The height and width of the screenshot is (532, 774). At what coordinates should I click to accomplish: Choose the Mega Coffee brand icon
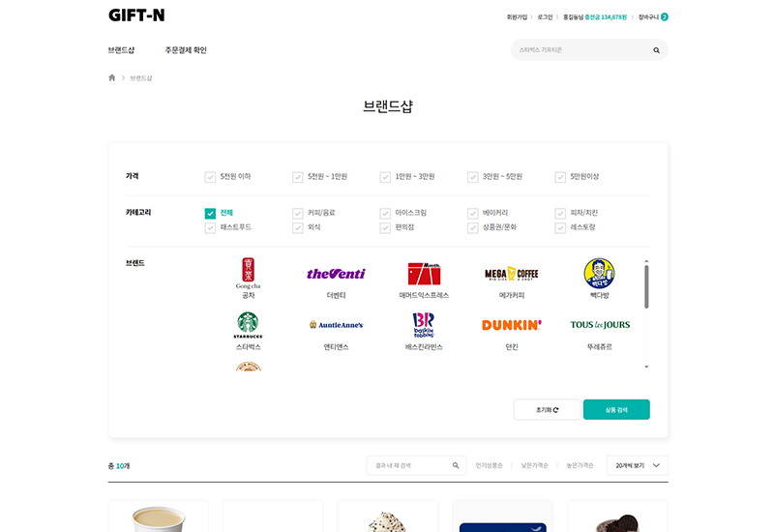click(x=511, y=274)
